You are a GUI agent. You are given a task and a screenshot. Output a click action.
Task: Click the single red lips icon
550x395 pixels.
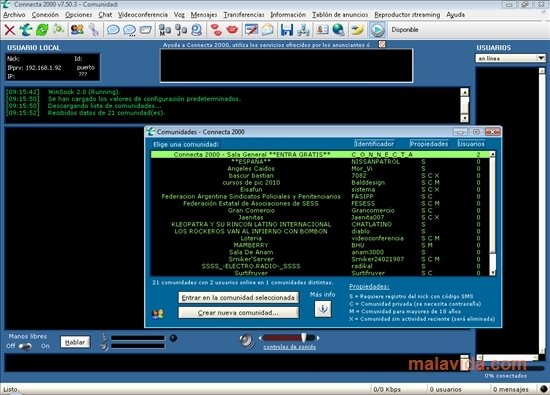tap(232, 30)
